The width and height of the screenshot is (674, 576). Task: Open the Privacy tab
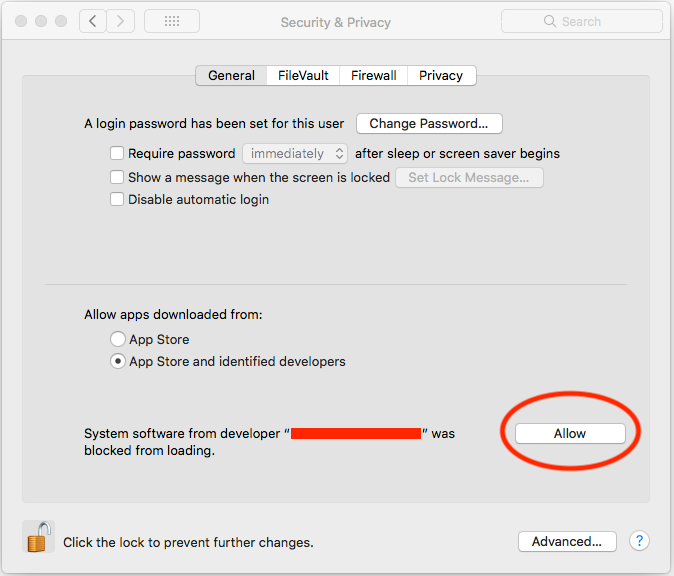tap(441, 75)
